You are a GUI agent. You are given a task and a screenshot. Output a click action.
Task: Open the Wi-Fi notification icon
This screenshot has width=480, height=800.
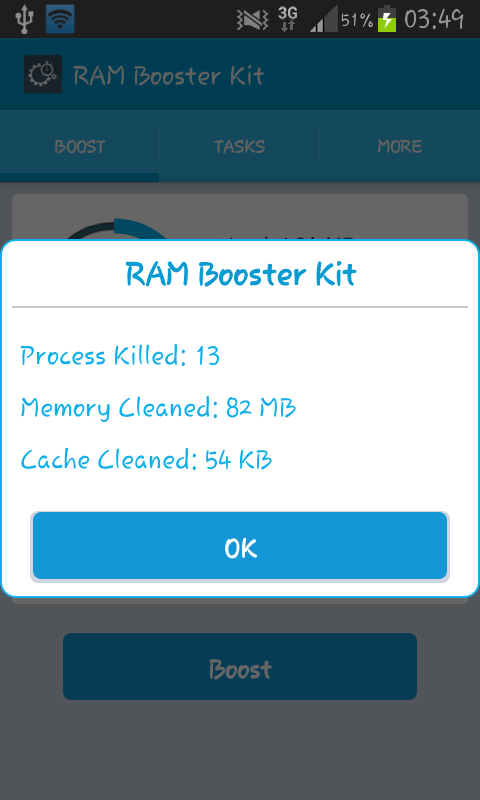point(60,19)
